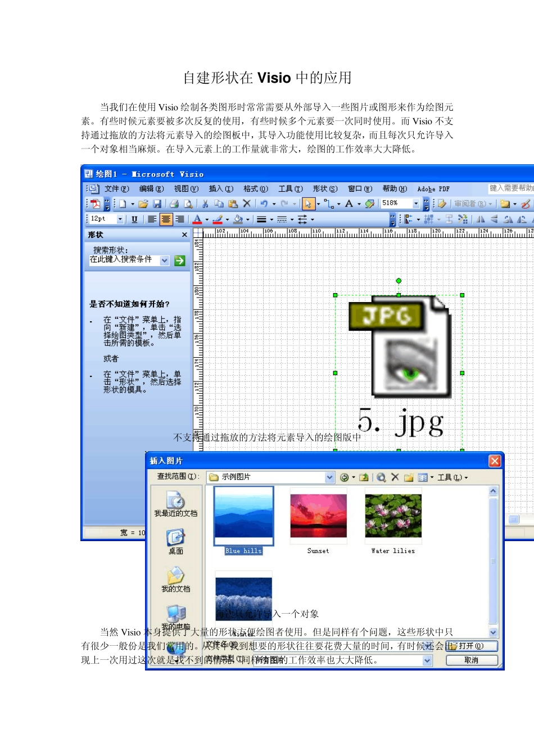Open Print Preview icon in Visio toolbar
The height and width of the screenshot is (756, 534).
click(x=188, y=204)
